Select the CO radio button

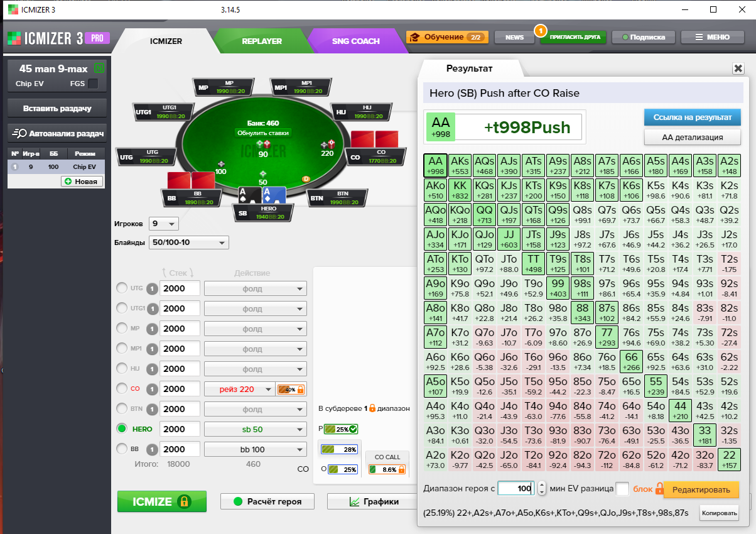click(122, 389)
